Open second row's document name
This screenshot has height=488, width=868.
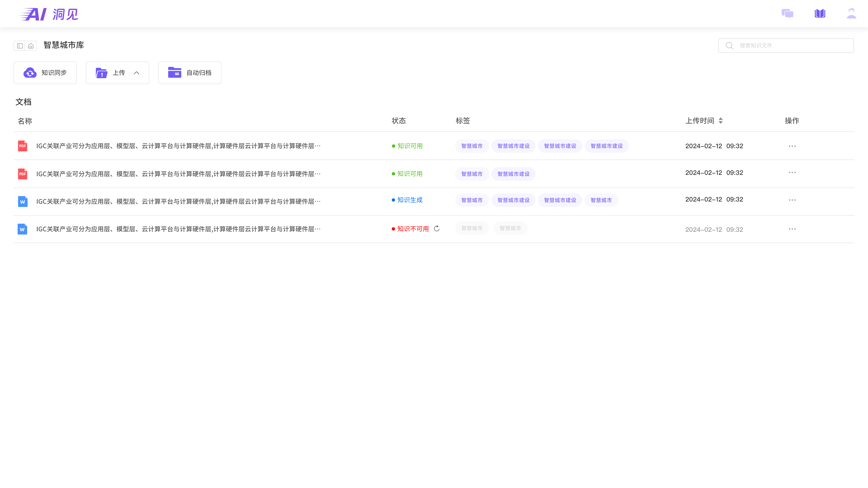click(x=179, y=174)
